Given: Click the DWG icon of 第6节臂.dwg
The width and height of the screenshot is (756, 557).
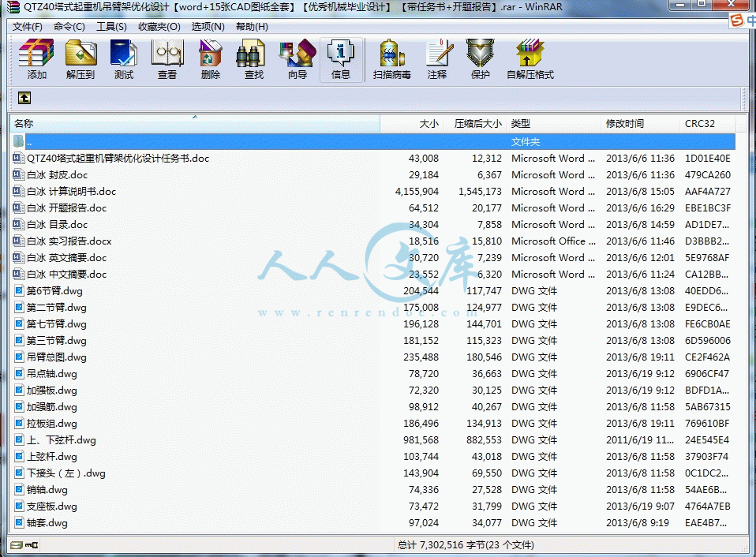Looking at the screenshot, I should pyautogui.click(x=18, y=290).
